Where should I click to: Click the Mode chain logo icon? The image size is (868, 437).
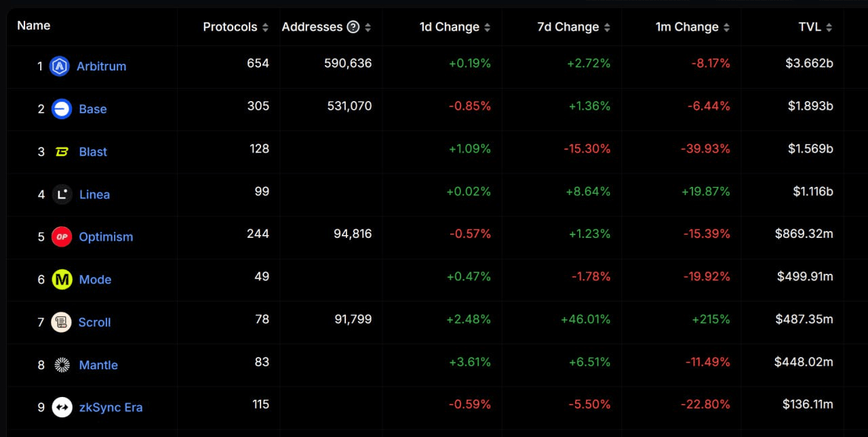(62, 280)
